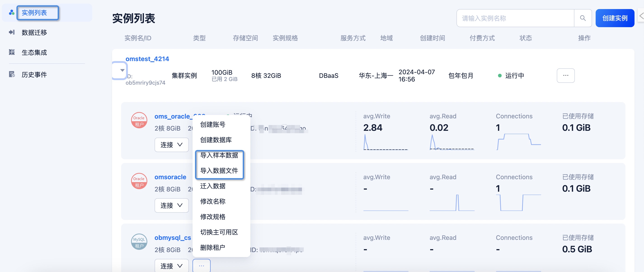Open the omstest_4214 instance link
The image size is (644, 272).
147,59
